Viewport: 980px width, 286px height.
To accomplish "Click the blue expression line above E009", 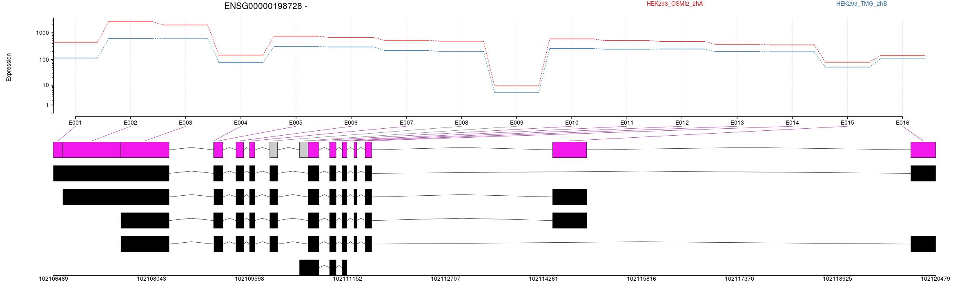I will [517, 93].
